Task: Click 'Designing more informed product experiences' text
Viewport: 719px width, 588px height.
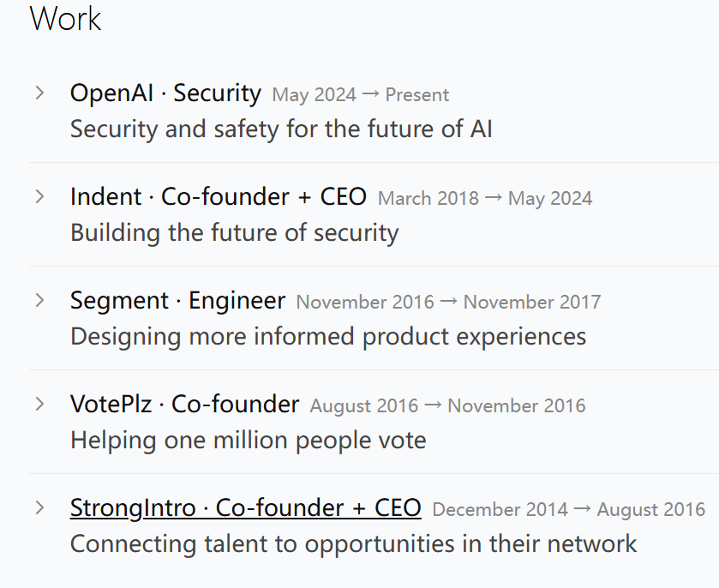Action: coord(328,336)
